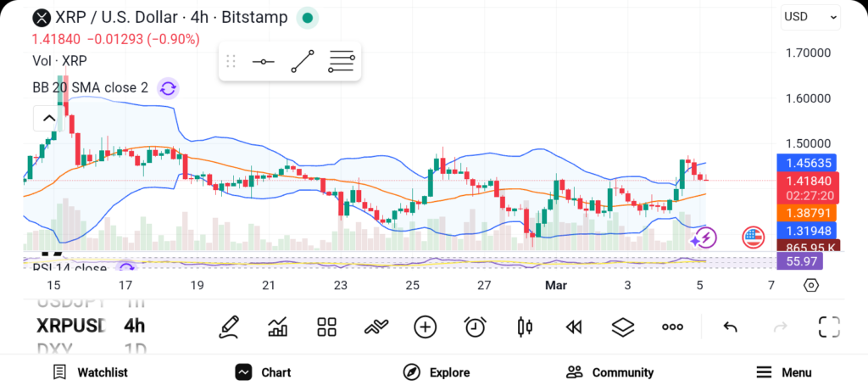Screen dimensions: 868x391
Task: Expand the three-dot more options menu
Action: [672, 327]
